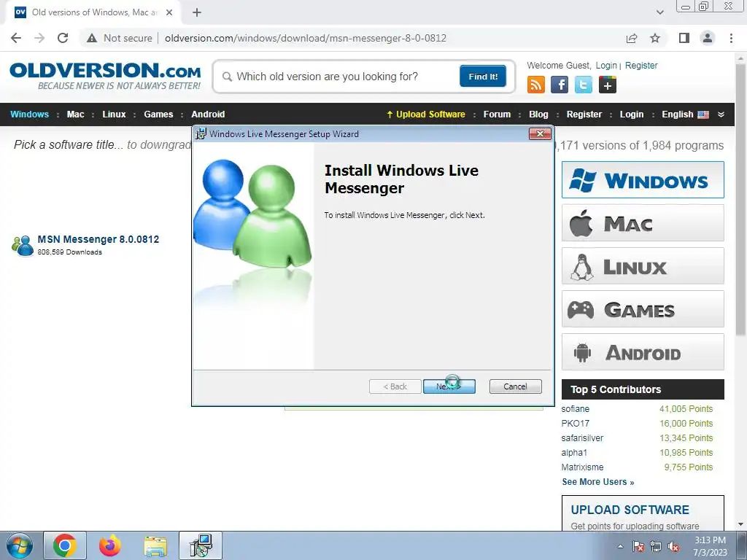Click the address bar URL
The width and height of the screenshot is (747, 560).
[x=306, y=38]
